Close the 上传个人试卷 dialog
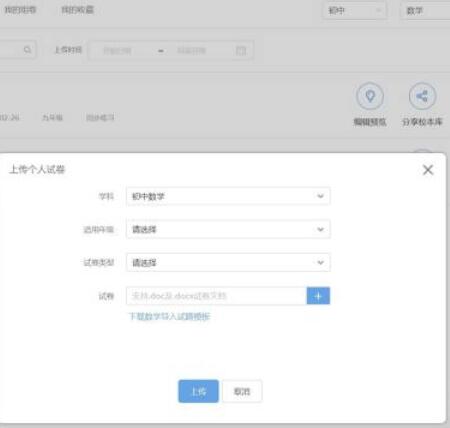 [x=428, y=170]
